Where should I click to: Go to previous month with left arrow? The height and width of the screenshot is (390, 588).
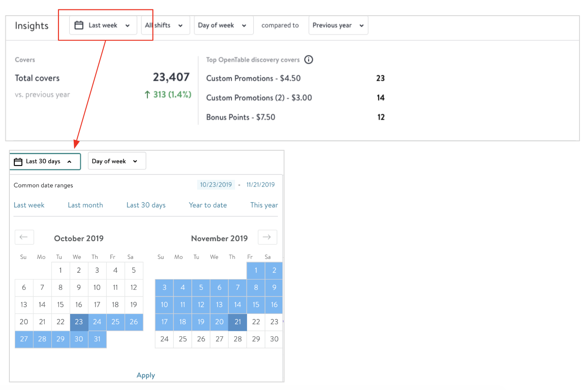[24, 237]
